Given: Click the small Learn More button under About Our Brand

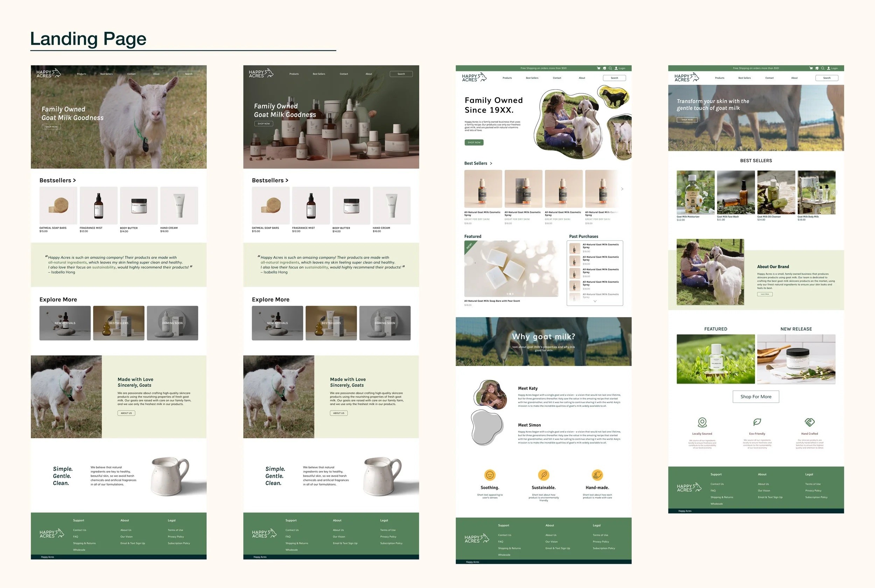Looking at the screenshot, I should point(764,294).
